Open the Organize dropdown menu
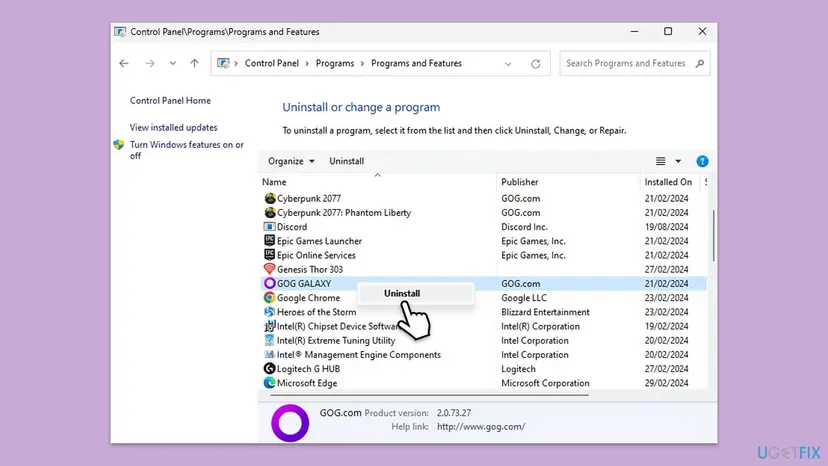This screenshot has height=466, width=828. (x=291, y=161)
